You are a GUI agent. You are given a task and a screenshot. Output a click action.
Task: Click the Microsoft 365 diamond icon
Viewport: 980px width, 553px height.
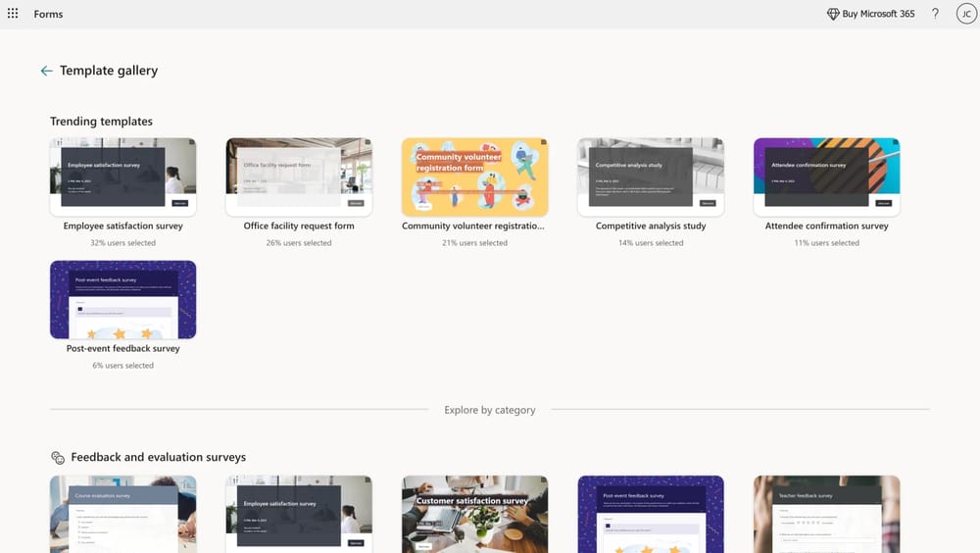pos(833,14)
